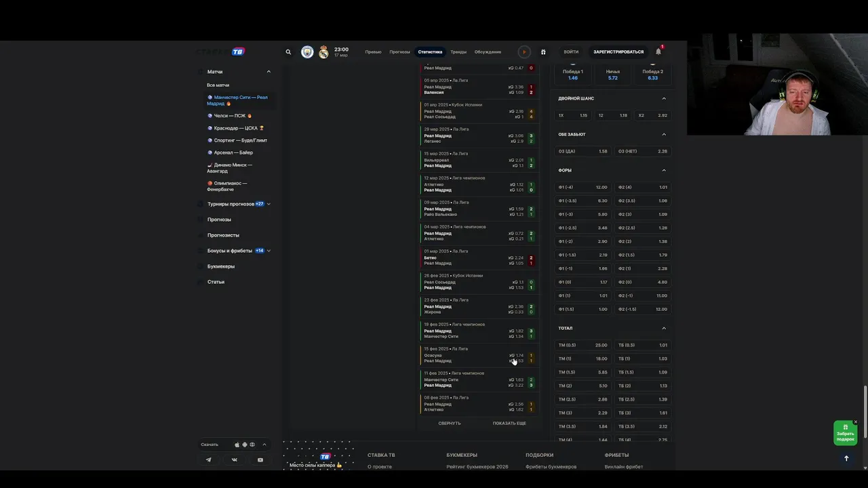The width and height of the screenshot is (868, 488).
Task: Open Динамо Минск — Авангард match
Action: 229,168
